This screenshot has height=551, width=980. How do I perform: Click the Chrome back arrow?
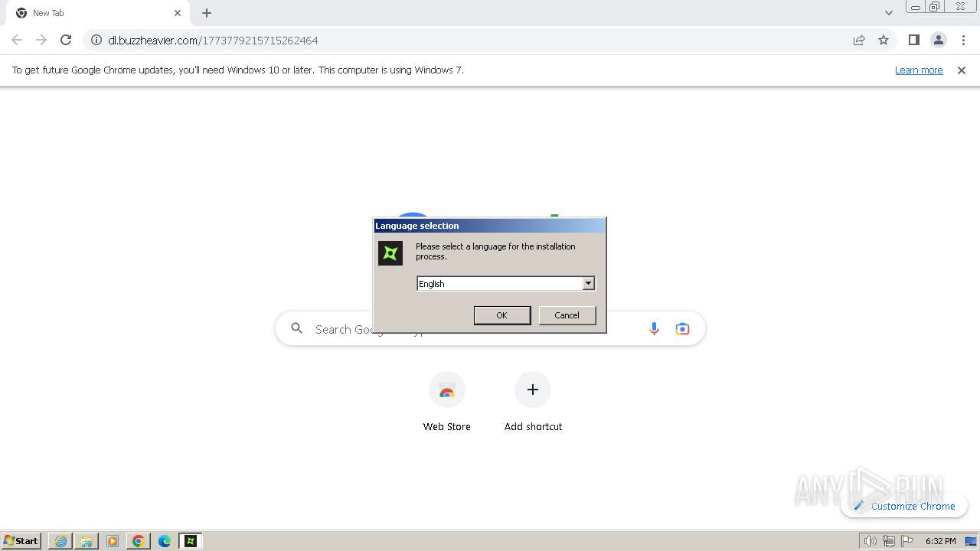pyautogui.click(x=17, y=40)
